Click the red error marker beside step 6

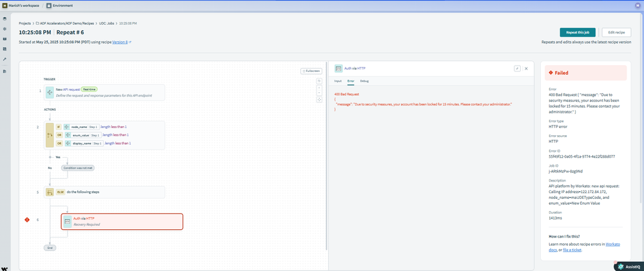tap(26, 220)
